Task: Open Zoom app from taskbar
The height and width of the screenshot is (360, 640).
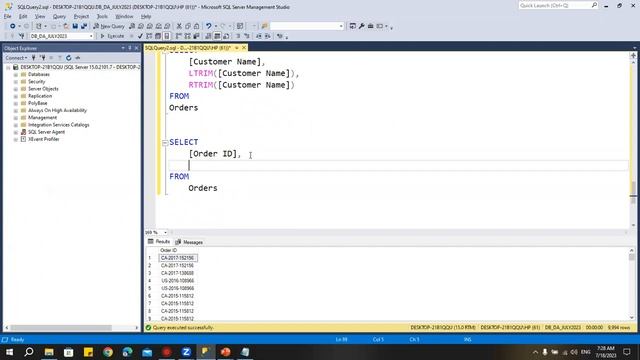Action: tap(186, 352)
